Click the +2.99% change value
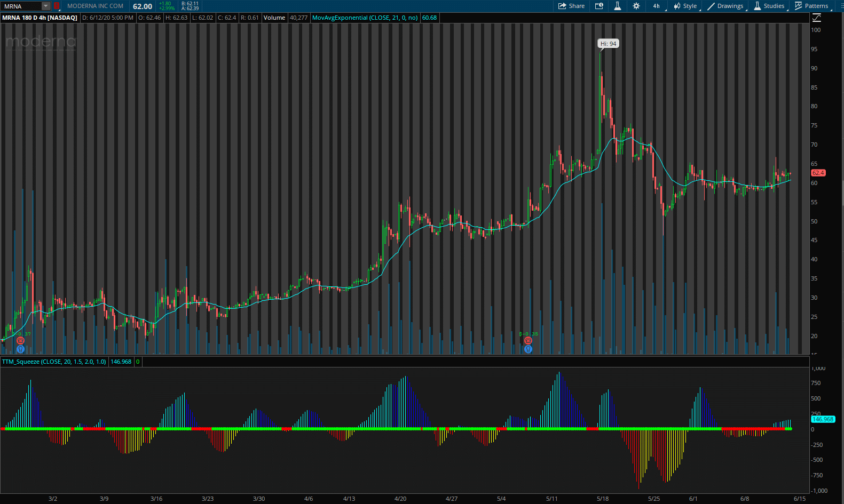This screenshot has width=844, height=504. pyautogui.click(x=167, y=9)
